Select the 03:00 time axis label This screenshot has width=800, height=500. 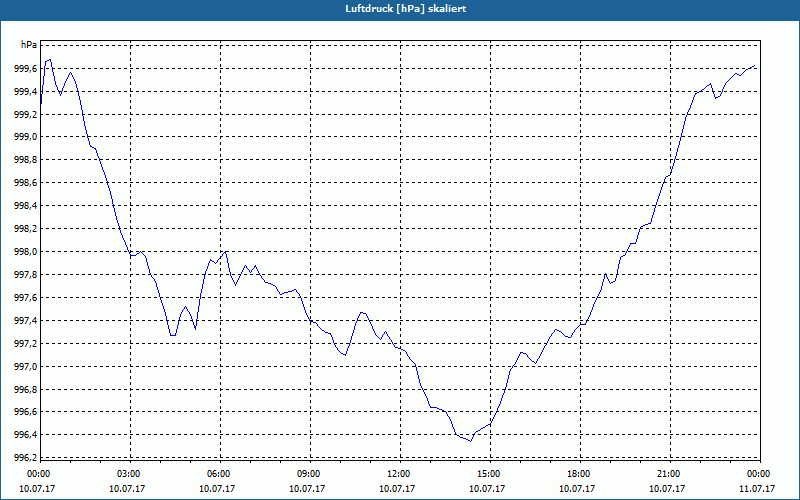click(128, 474)
